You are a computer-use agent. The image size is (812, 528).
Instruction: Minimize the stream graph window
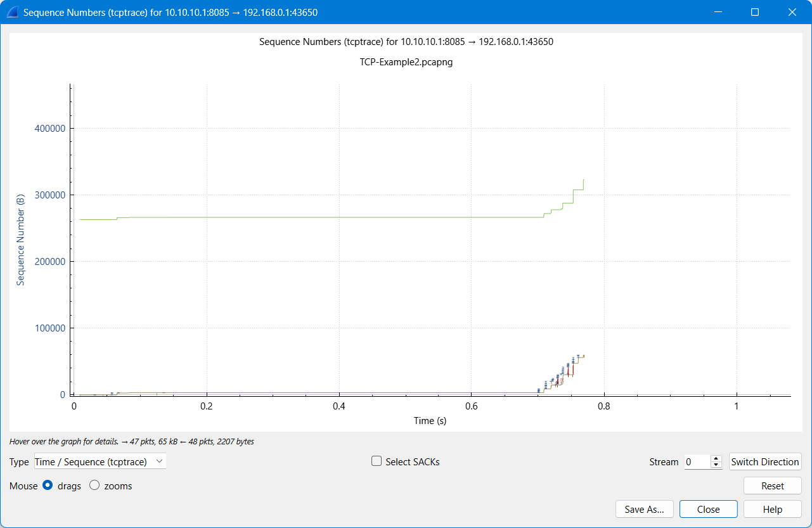(718, 12)
